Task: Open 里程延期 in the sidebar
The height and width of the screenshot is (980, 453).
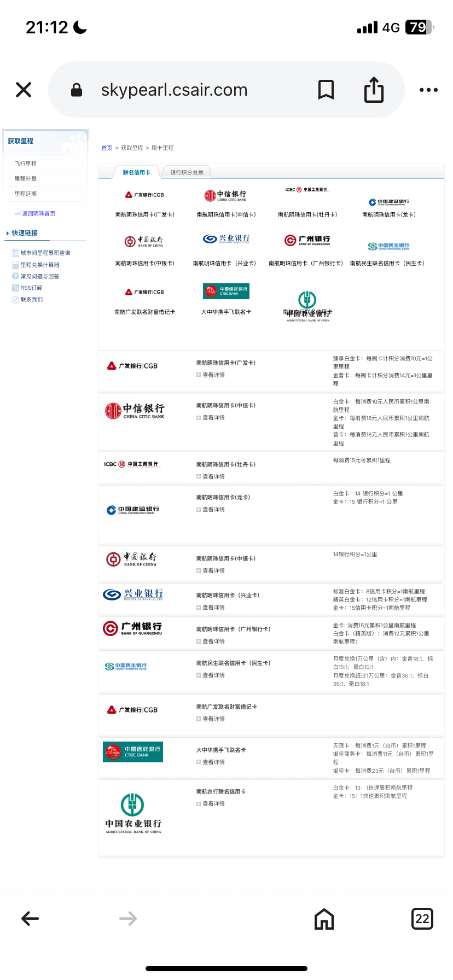Action: click(26, 194)
